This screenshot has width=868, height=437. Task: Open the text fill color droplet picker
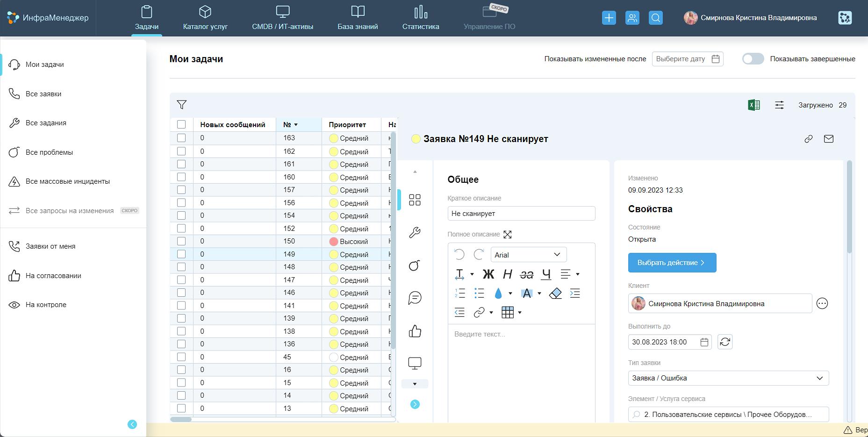[498, 294]
